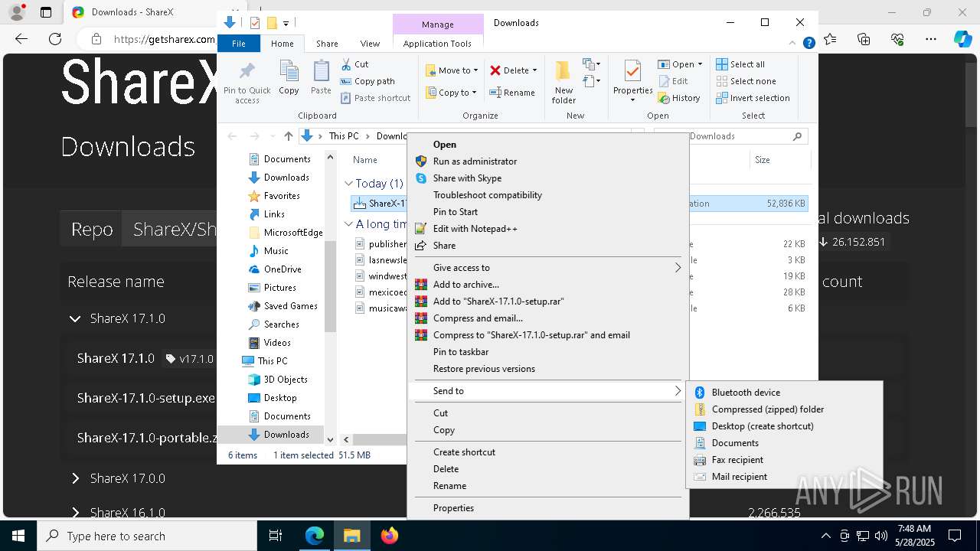Choose Mail recipient in the Send to submenu
980x551 pixels.
[784, 477]
